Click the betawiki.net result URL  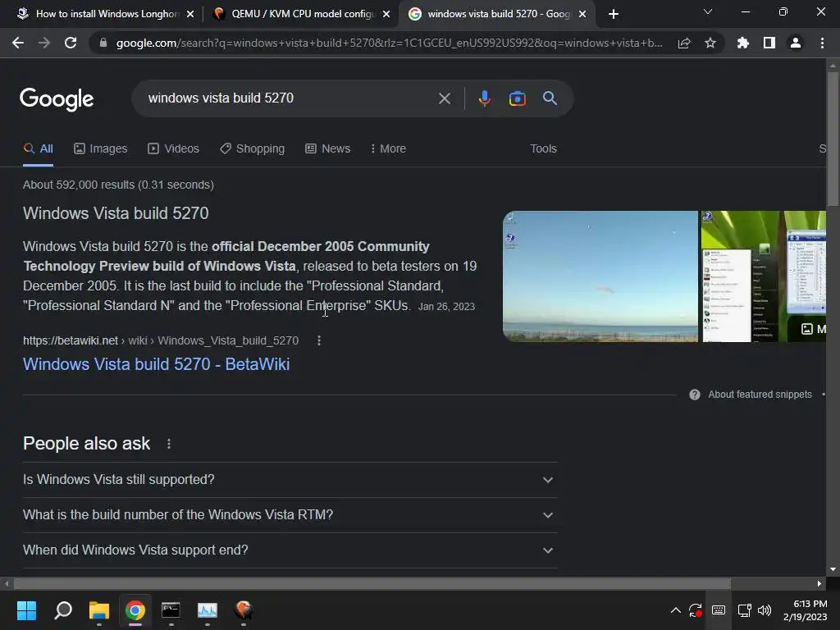[x=161, y=340]
